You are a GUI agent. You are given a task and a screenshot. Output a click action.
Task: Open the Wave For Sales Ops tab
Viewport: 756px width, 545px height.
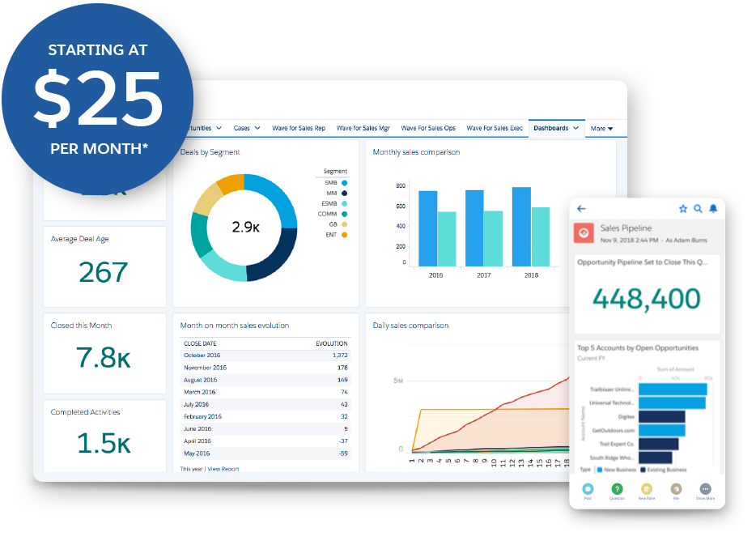(428, 128)
